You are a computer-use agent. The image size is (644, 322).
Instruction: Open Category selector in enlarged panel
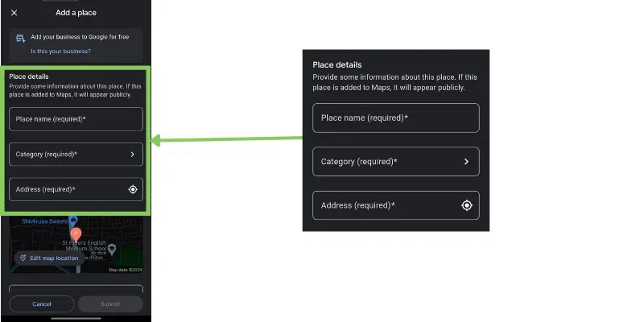coord(386,162)
